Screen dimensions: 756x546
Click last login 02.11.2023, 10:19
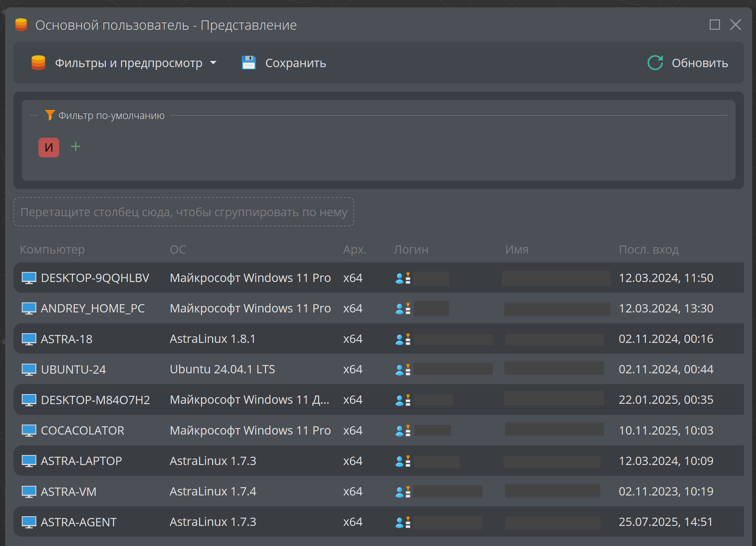click(x=666, y=492)
